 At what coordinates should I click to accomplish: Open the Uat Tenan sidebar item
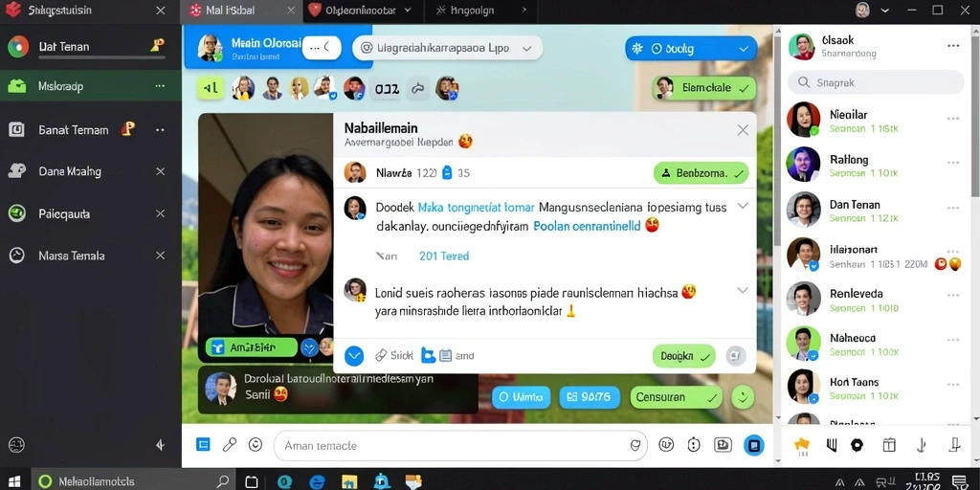[91, 46]
